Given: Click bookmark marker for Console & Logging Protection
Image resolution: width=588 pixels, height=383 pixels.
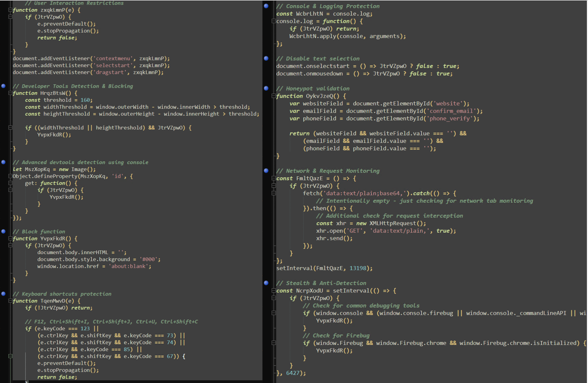Looking at the screenshot, I should (x=266, y=6).
